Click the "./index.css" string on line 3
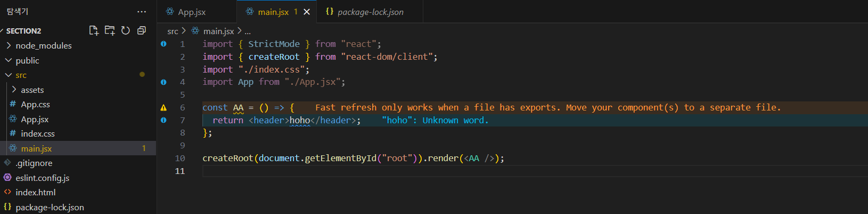The width and height of the screenshot is (868, 214). pos(272,69)
